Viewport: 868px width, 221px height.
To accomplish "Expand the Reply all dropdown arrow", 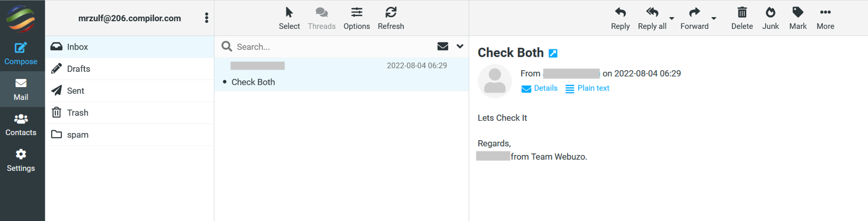I will pos(672,18).
